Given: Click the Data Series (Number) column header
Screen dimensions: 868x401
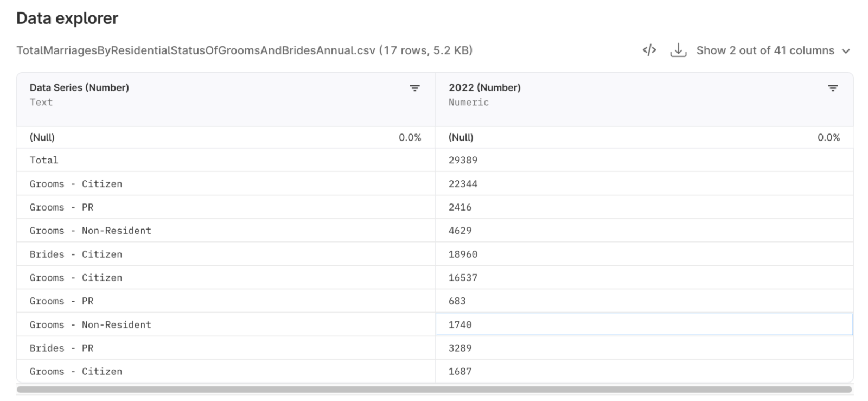Looking at the screenshot, I should click(x=79, y=88).
